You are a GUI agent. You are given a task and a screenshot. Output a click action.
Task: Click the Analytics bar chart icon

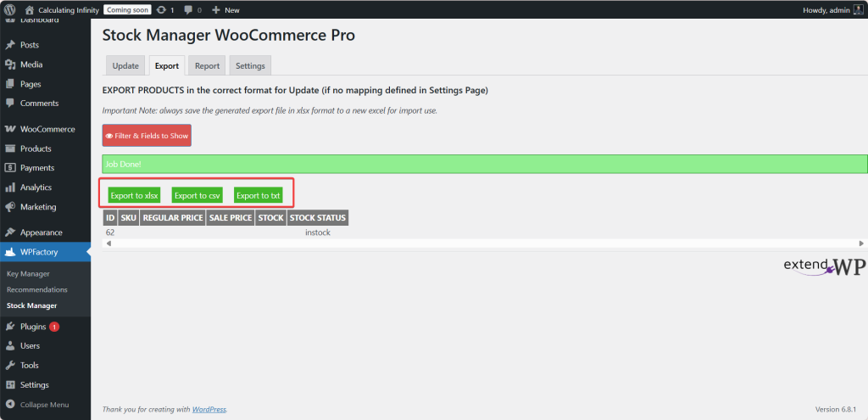pyautogui.click(x=10, y=188)
